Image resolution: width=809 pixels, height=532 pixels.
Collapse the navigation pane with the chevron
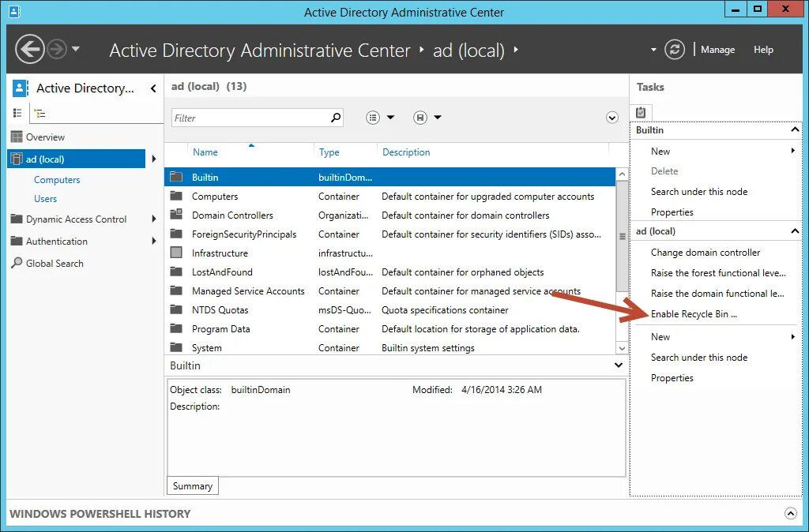(153, 88)
